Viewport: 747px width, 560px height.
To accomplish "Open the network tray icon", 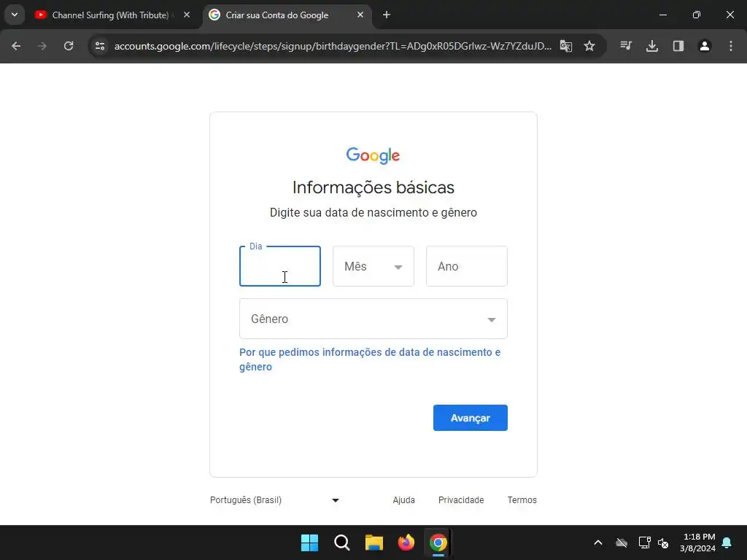I will click(644, 542).
